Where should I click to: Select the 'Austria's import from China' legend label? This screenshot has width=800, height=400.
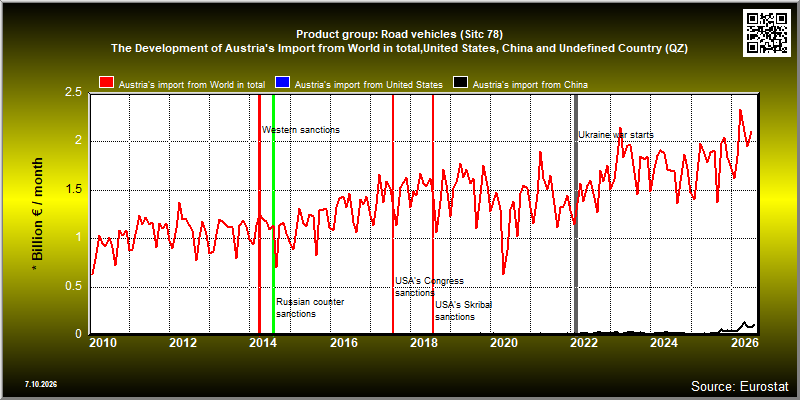click(x=531, y=85)
